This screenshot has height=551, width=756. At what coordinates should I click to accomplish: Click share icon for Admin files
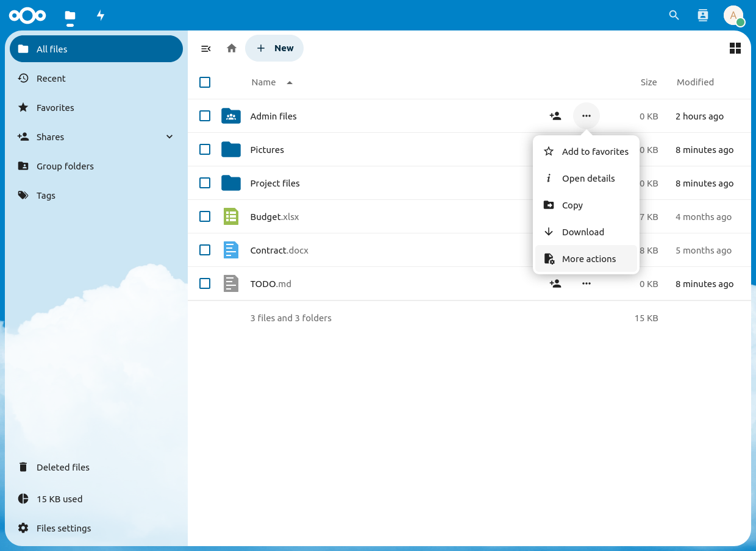tap(555, 116)
